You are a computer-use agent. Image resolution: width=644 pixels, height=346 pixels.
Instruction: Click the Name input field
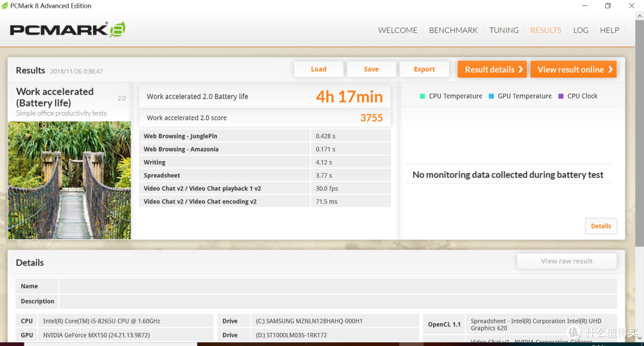click(338, 286)
